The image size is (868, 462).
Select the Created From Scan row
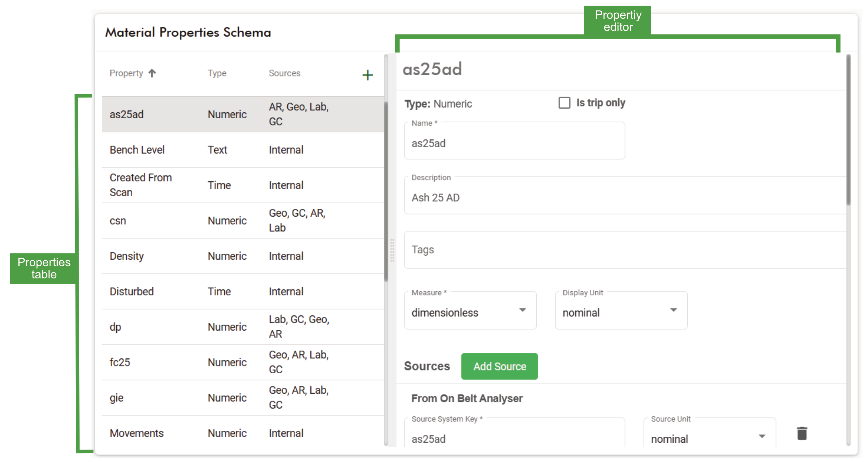[x=243, y=185]
